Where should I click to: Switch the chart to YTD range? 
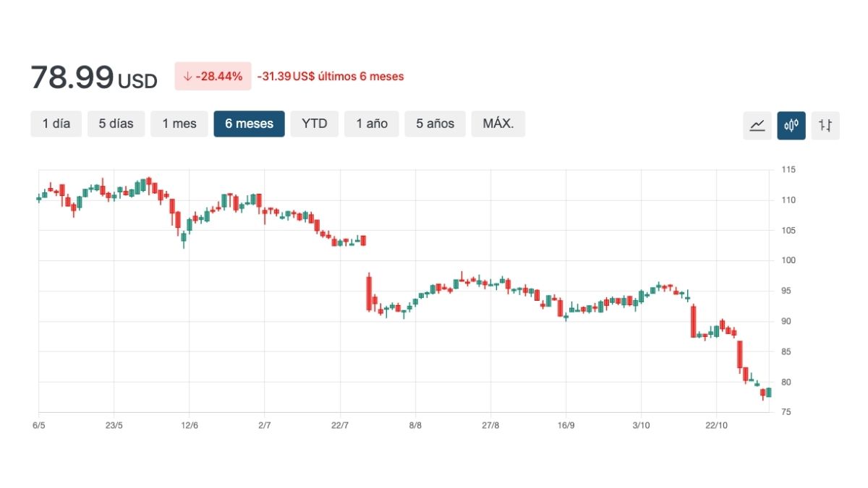coord(314,124)
